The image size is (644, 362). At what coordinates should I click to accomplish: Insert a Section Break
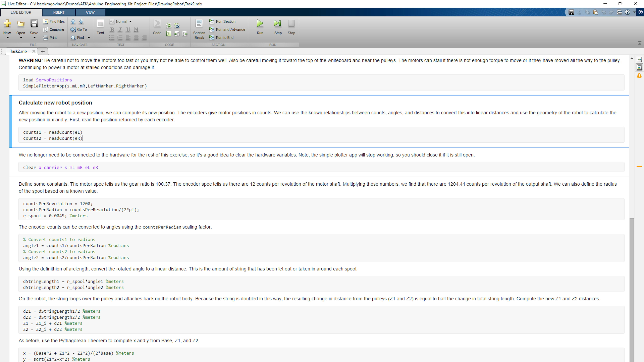coord(199,29)
